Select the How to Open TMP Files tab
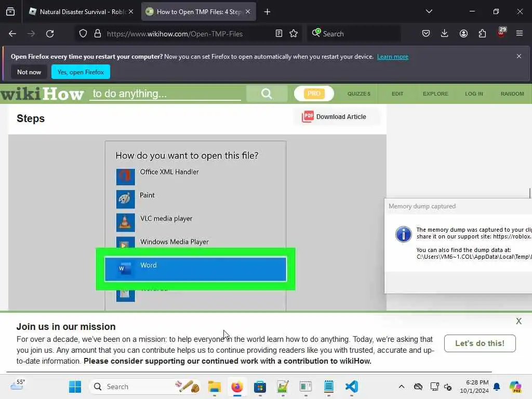The image size is (532, 399). (x=199, y=12)
